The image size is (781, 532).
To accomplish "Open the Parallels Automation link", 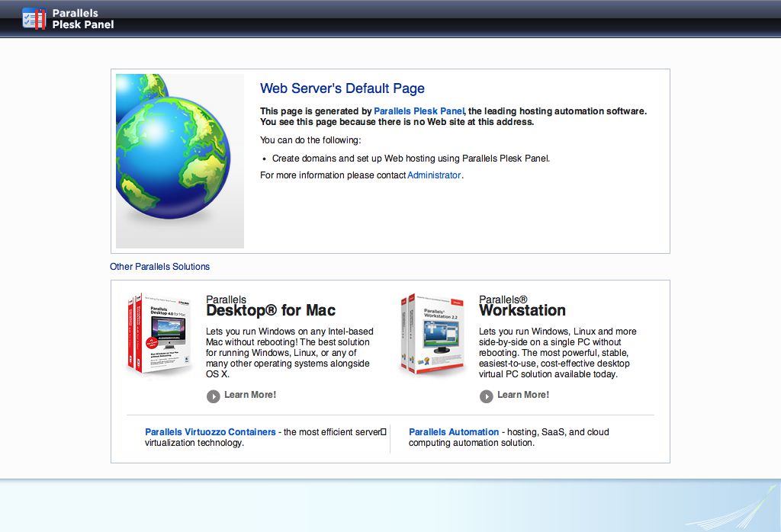I will (454, 432).
